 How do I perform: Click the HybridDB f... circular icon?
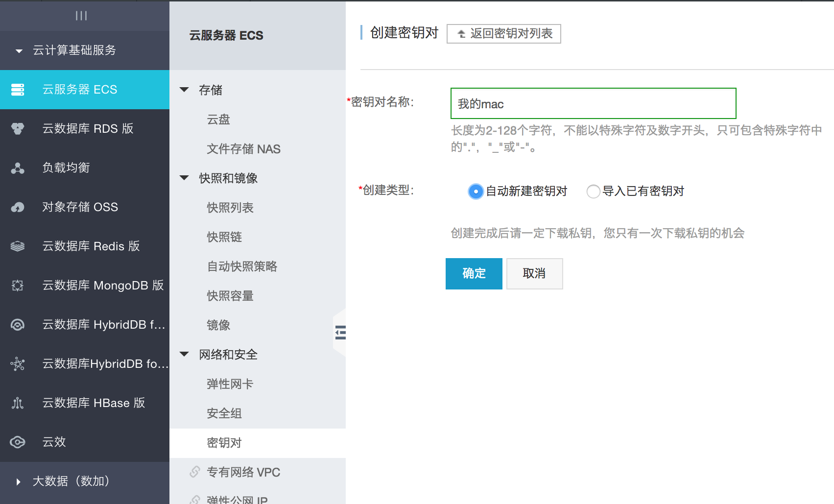coord(18,325)
